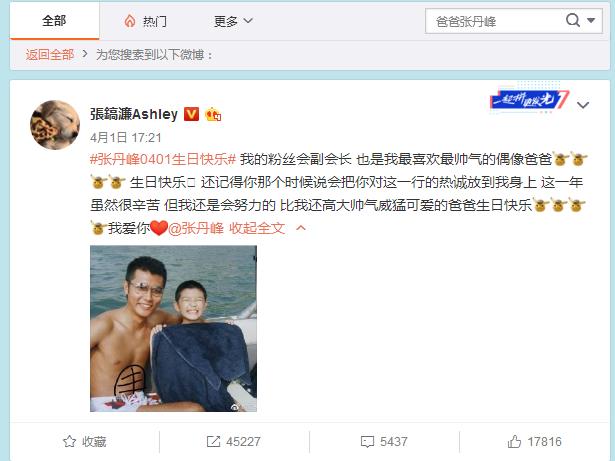Open the #张丹峰0401生日快乐# hashtag
The height and width of the screenshot is (461, 615).
pos(163,159)
